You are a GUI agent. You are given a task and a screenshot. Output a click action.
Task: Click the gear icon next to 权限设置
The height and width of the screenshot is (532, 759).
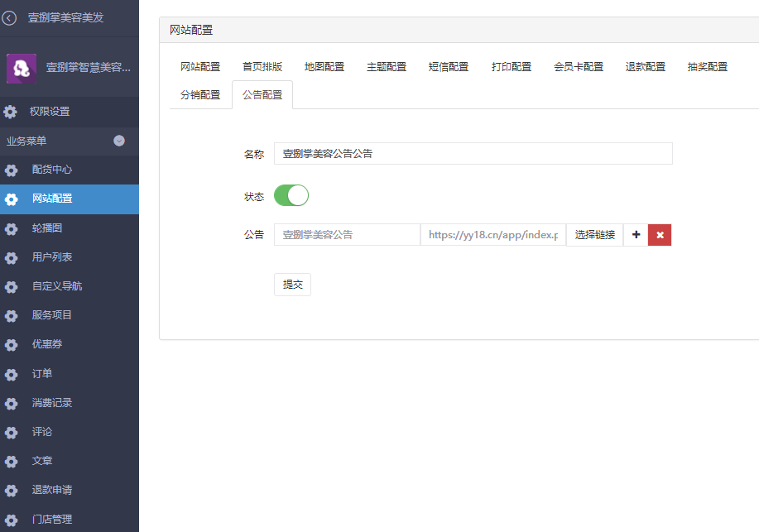(10, 112)
